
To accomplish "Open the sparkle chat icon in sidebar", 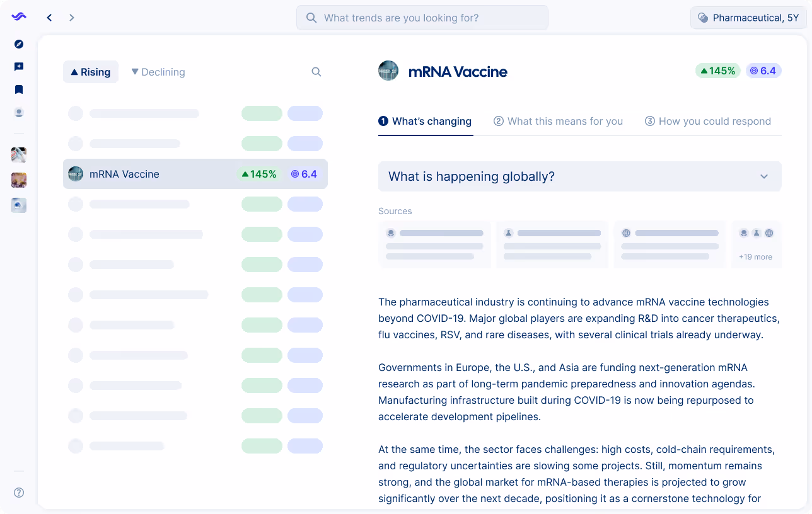I will coord(19,67).
